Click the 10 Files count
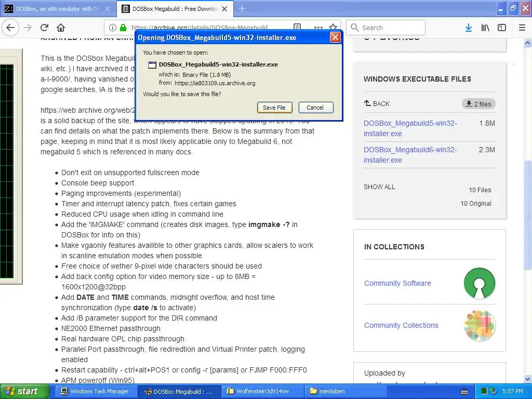The image size is (532, 399). coord(480,190)
